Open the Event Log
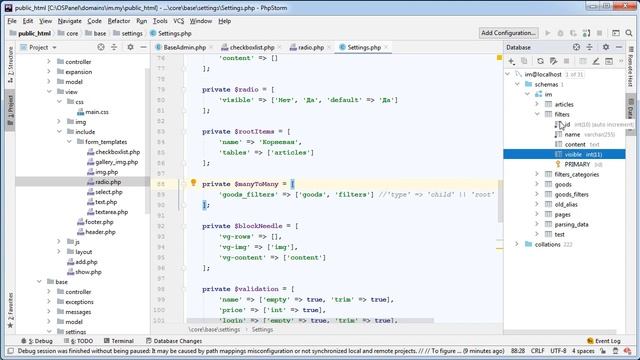This screenshot has height=360, width=640. pos(604,341)
